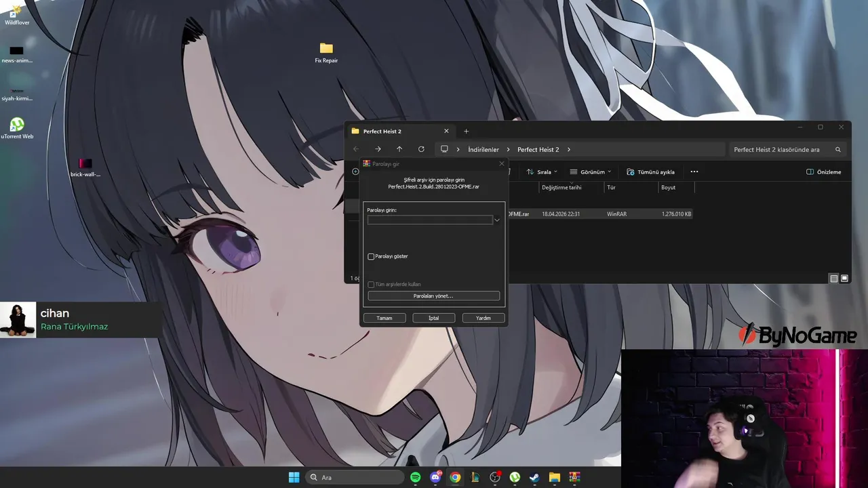Go back in the Explorer window
The image size is (868, 488).
tap(356, 149)
